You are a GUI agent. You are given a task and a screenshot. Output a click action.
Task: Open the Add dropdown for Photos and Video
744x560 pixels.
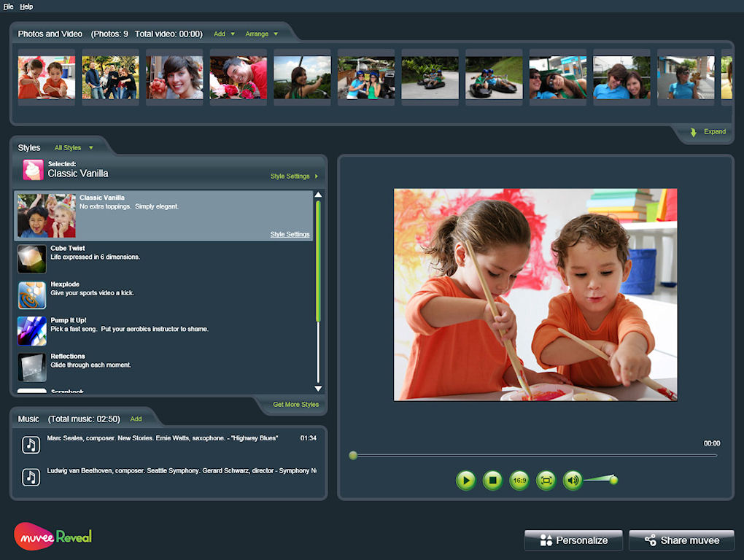(x=224, y=34)
